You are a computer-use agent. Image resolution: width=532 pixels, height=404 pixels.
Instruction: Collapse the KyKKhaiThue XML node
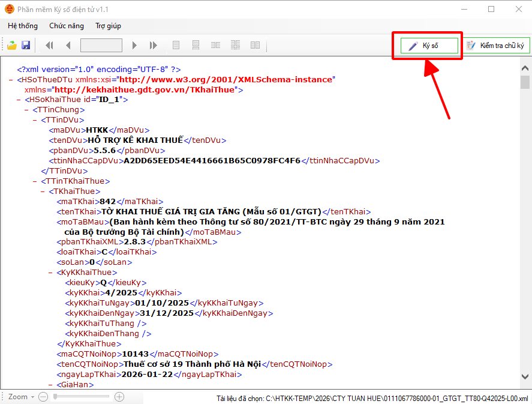coord(51,273)
